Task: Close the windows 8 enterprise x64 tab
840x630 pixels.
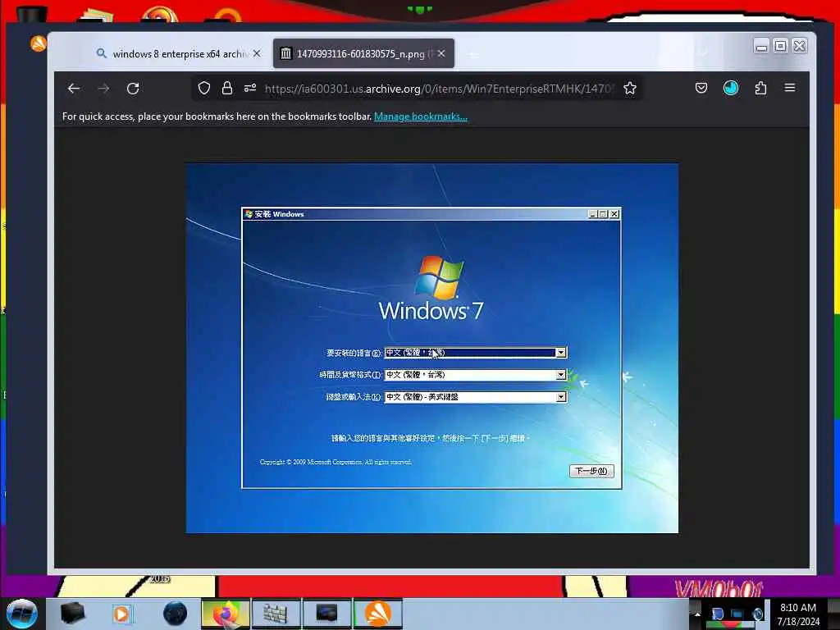Action: click(x=257, y=53)
